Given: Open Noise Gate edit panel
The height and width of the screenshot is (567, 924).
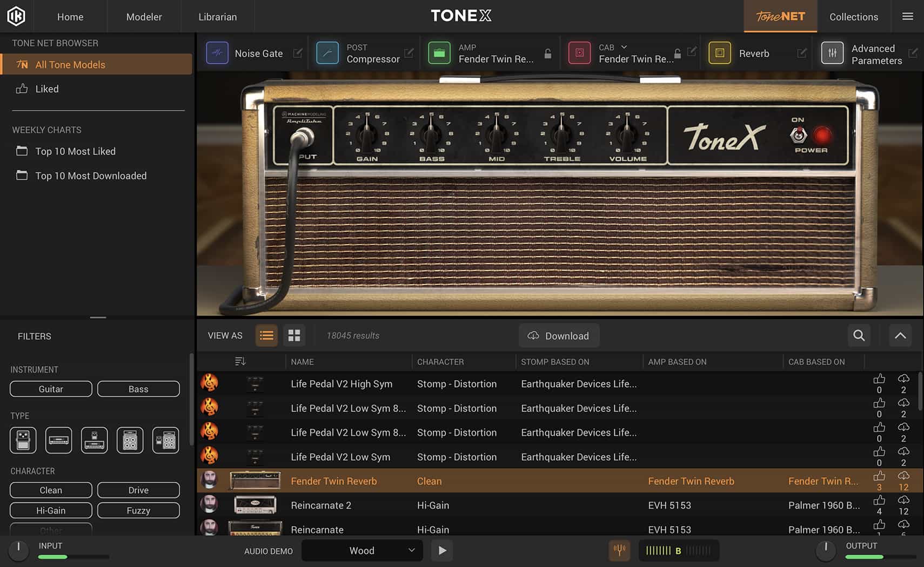Looking at the screenshot, I should (x=298, y=53).
